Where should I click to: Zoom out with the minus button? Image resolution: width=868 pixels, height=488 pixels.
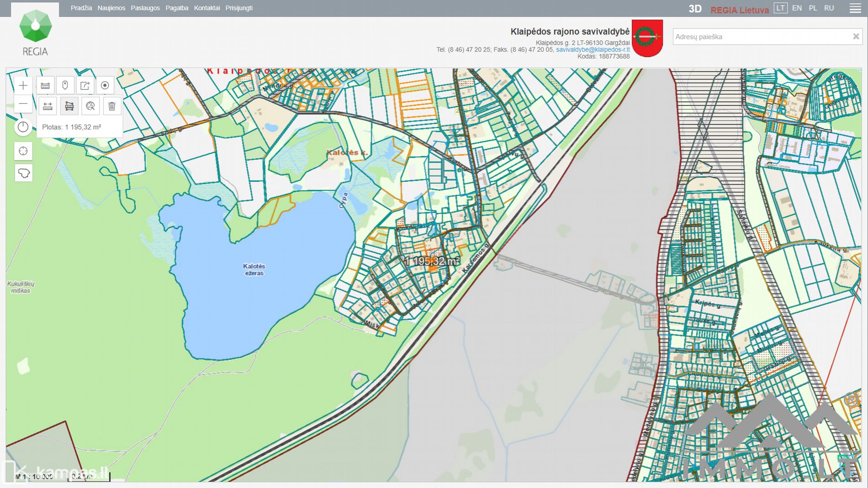click(x=23, y=104)
